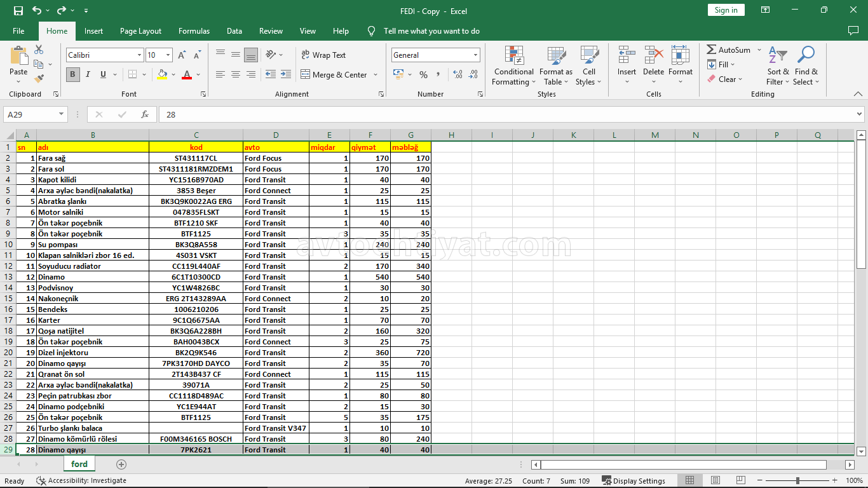Open the font size dropdown

tap(168, 55)
